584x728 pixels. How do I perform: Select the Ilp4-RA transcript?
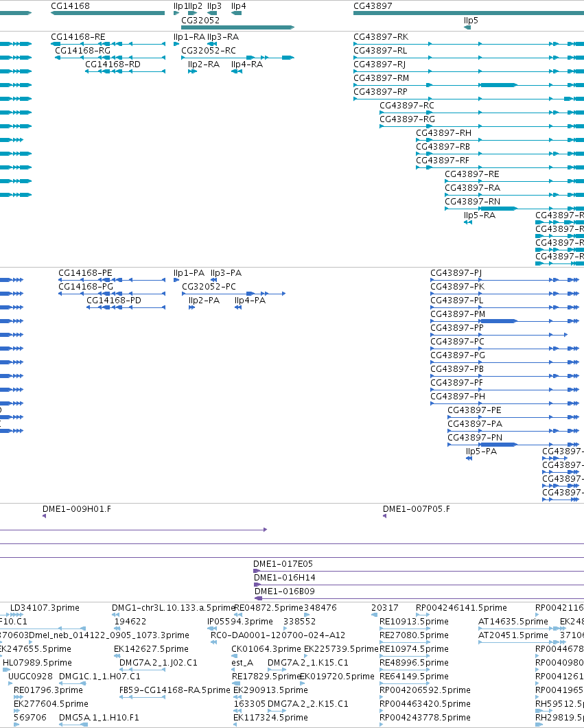pos(247,64)
